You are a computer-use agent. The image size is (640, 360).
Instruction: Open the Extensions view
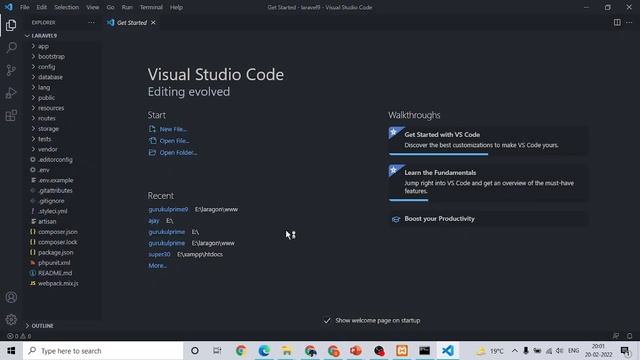[x=11, y=116]
